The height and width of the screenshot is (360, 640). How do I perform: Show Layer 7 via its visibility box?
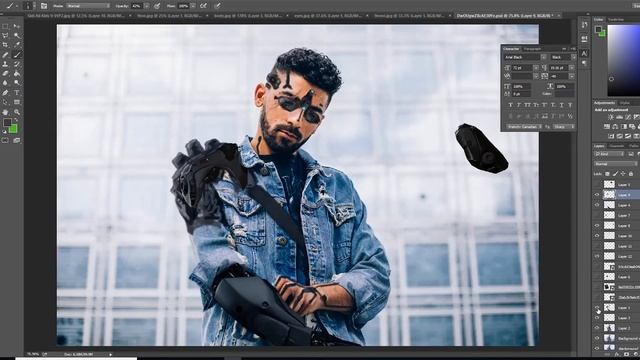pos(597,215)
